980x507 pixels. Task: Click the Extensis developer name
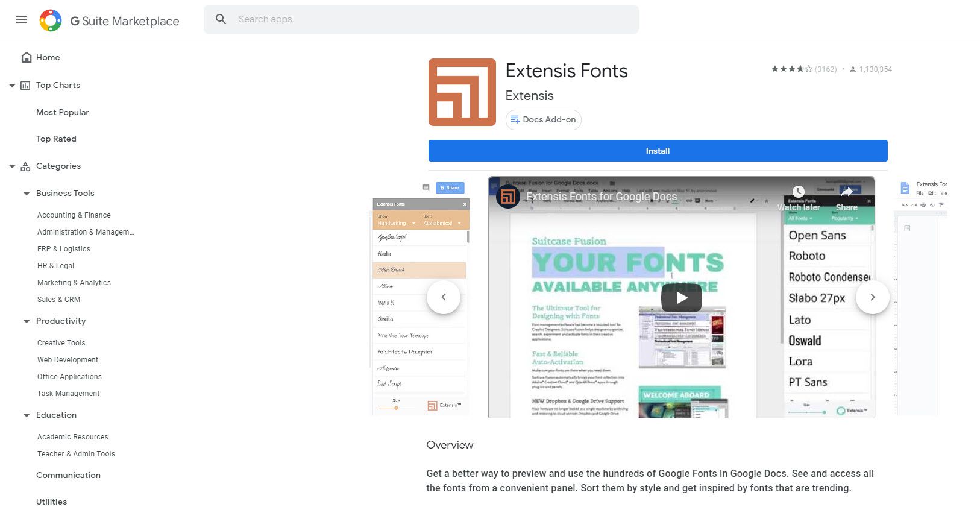(x=529, y=96)
